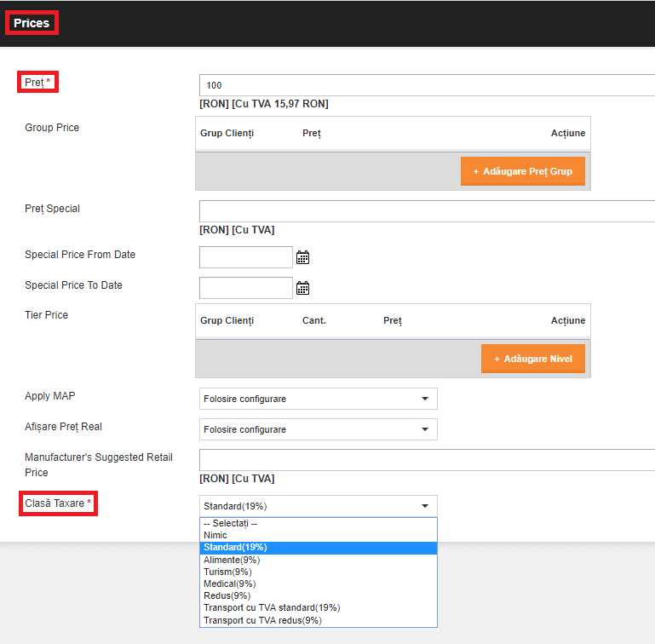Image resolution: width=655 pixels, height=644 pixels.
Task: Click the Prices section header title
Action: [x=32, y=23]
